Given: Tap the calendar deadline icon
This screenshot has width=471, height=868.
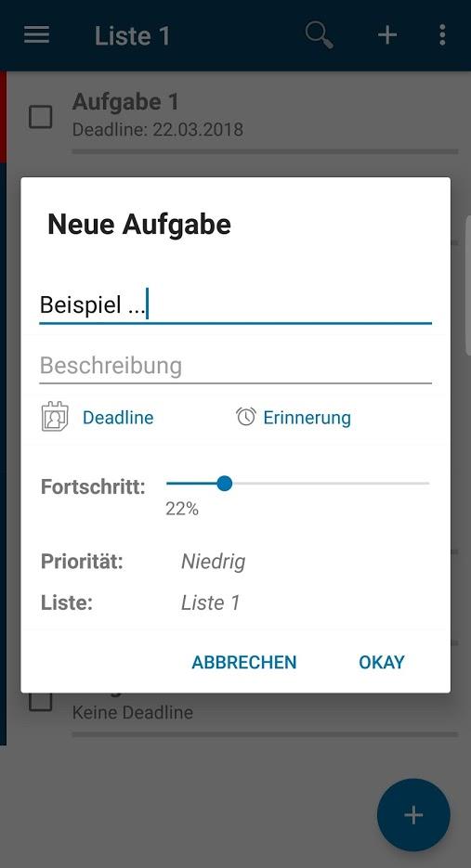Looking at the screenshot, I should tap(55, 418).
